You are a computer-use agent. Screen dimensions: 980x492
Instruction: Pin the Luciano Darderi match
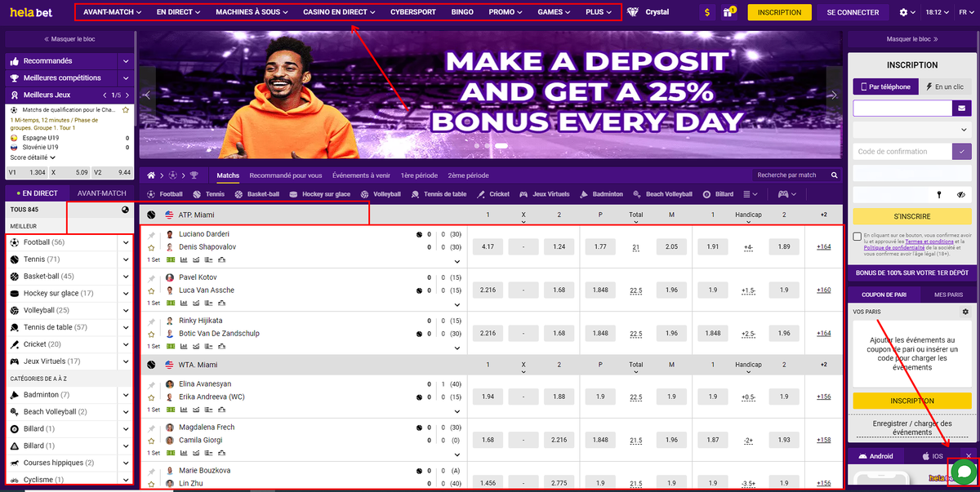click(x=151, y=234)
